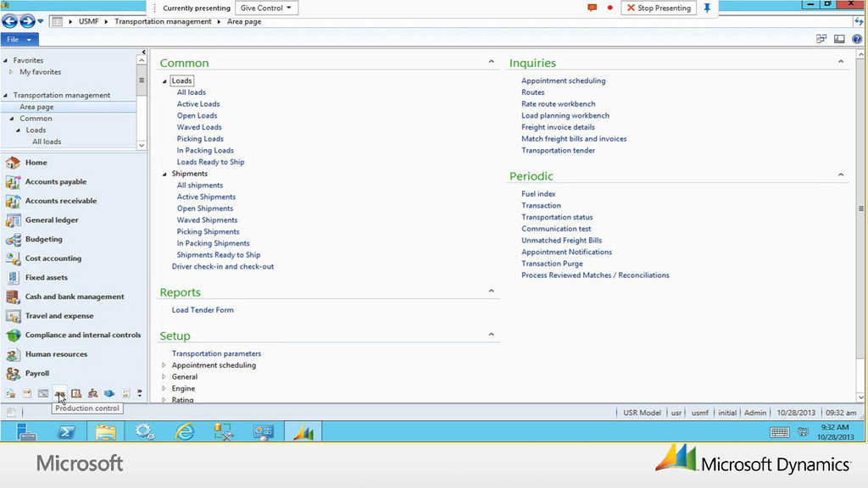Image resolution: width=868 pixels, height=488 pixels.
Task: Click the 10/28/2013 date in status bar
Action: click(x=795, y=413)
